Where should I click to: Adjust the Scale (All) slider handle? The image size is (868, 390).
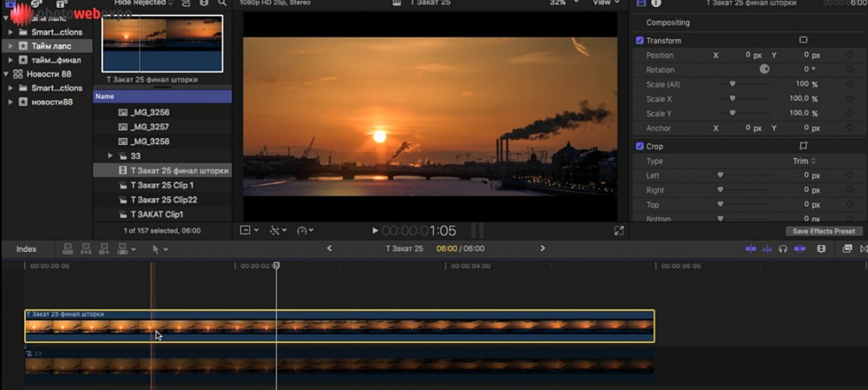pyautogui.click(x=733, y=84)
